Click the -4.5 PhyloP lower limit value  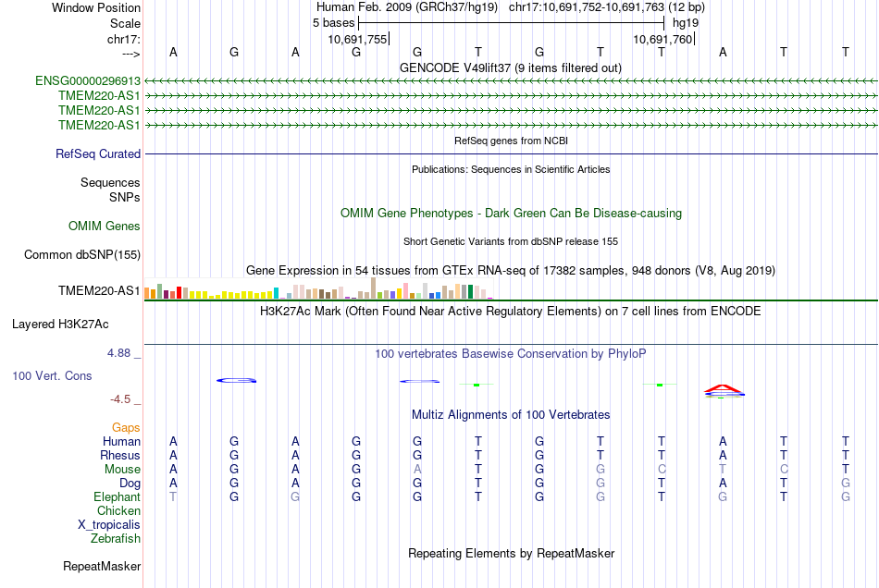tap(120, 398)
